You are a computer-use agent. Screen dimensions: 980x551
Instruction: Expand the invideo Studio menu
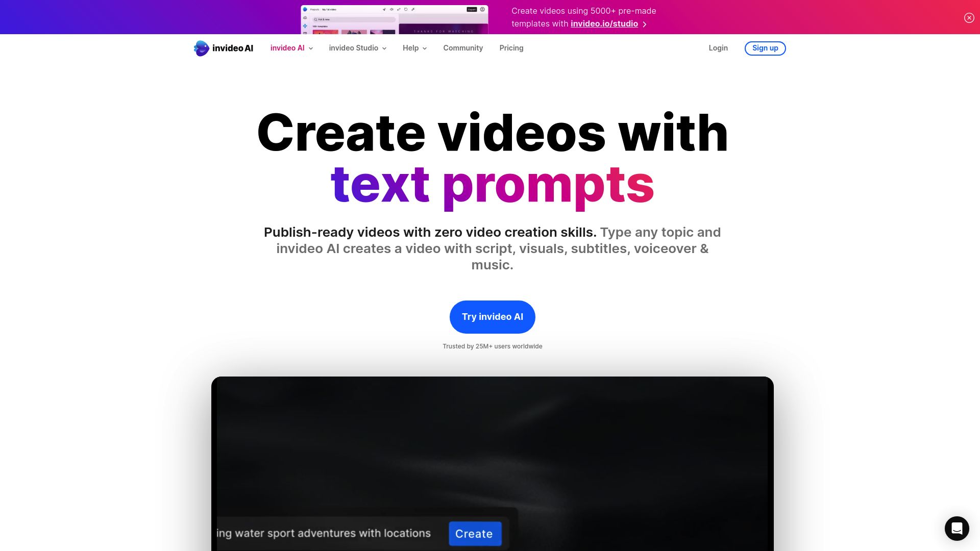[x=357, y=48]
